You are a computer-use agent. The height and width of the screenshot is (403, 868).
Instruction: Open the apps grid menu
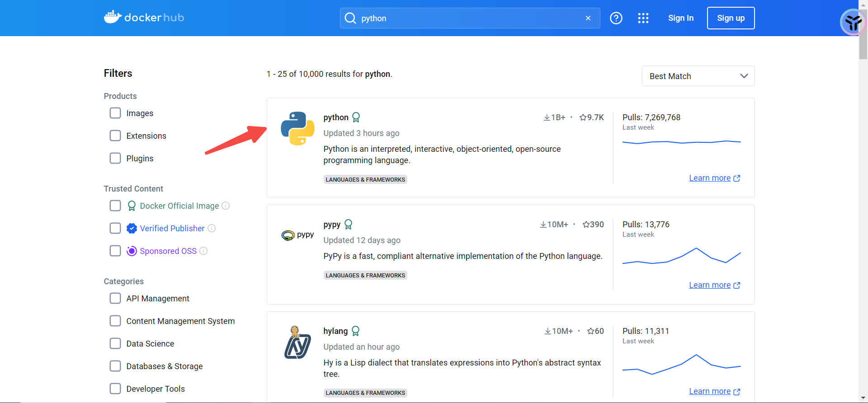tap(643, 18)
